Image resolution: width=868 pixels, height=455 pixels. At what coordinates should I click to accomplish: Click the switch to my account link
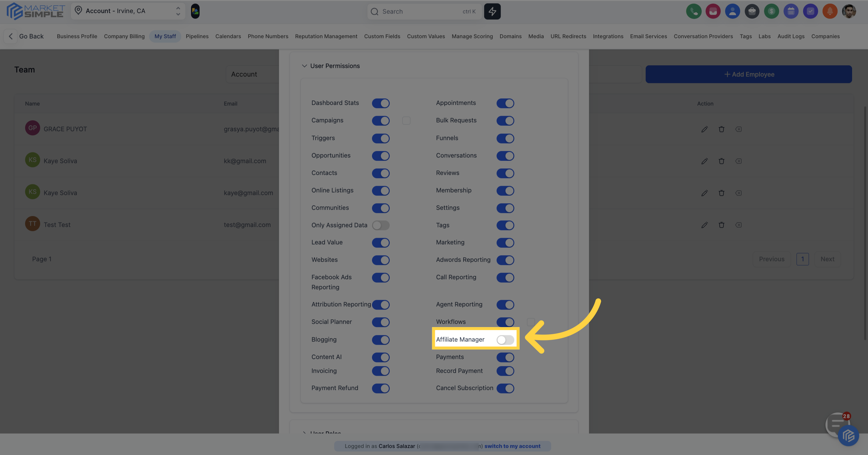[512, 446]
